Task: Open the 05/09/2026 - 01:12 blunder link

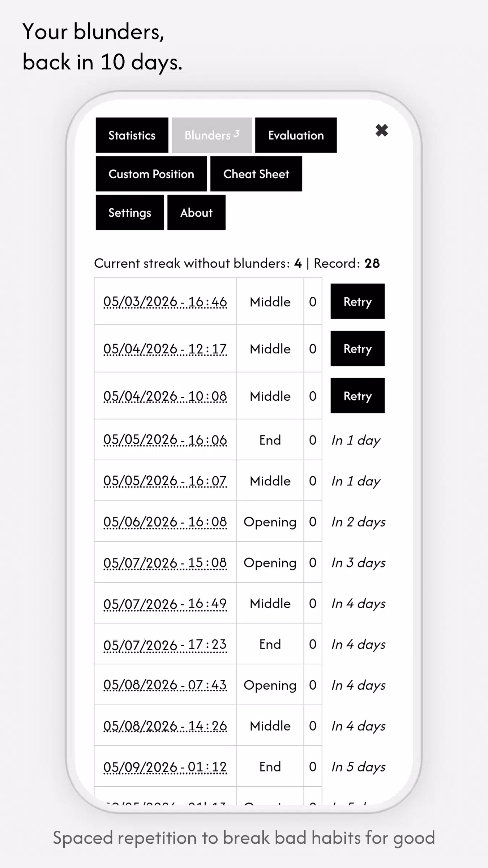Action: (x=165, y=767)
